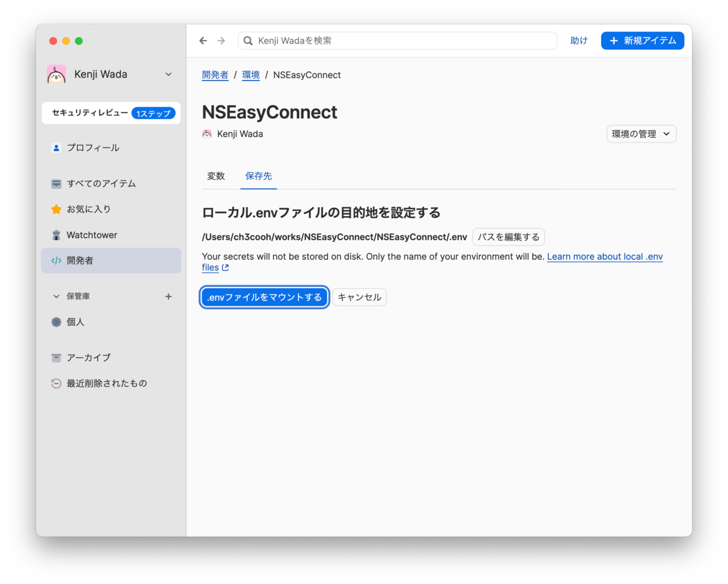Switch to the 変数 tab

(216, 176)
